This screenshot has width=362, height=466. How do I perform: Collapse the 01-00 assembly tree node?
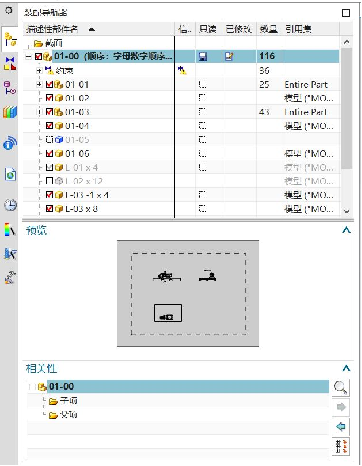(29, 57)
